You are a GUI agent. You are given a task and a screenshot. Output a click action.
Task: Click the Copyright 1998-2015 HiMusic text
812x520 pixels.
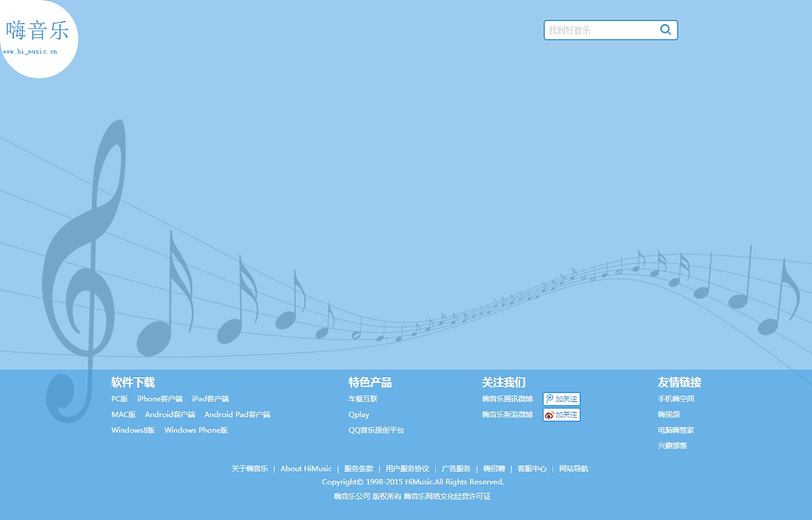point(413,482)
